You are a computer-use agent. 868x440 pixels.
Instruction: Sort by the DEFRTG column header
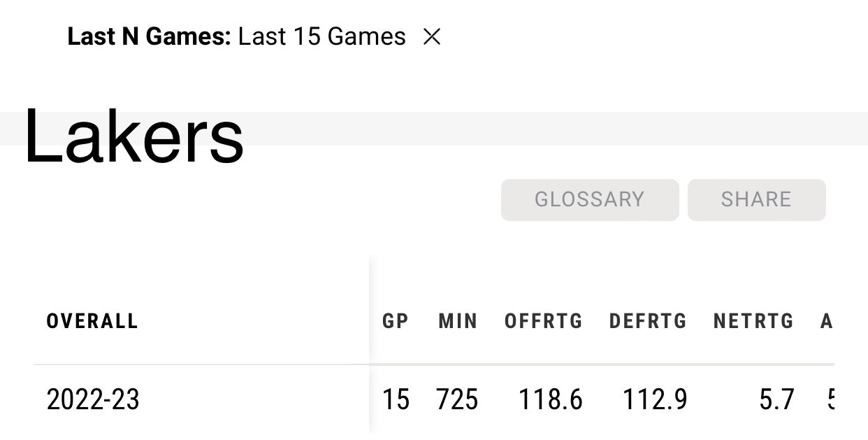[648, 321]
